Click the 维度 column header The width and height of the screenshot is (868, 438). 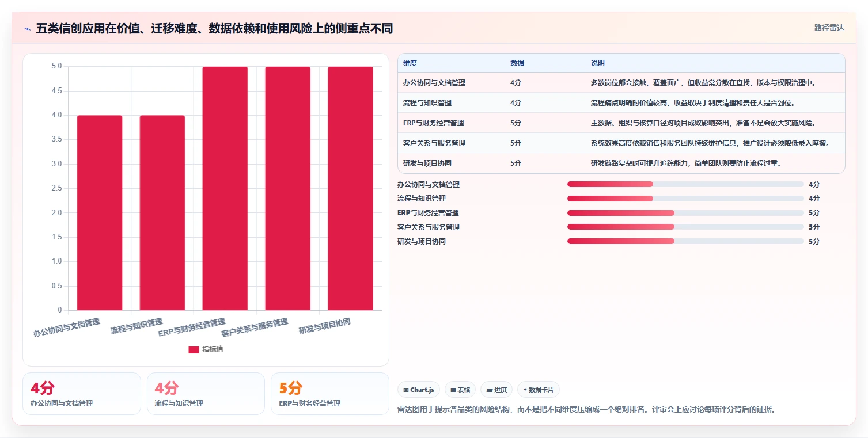click(410, 63)
